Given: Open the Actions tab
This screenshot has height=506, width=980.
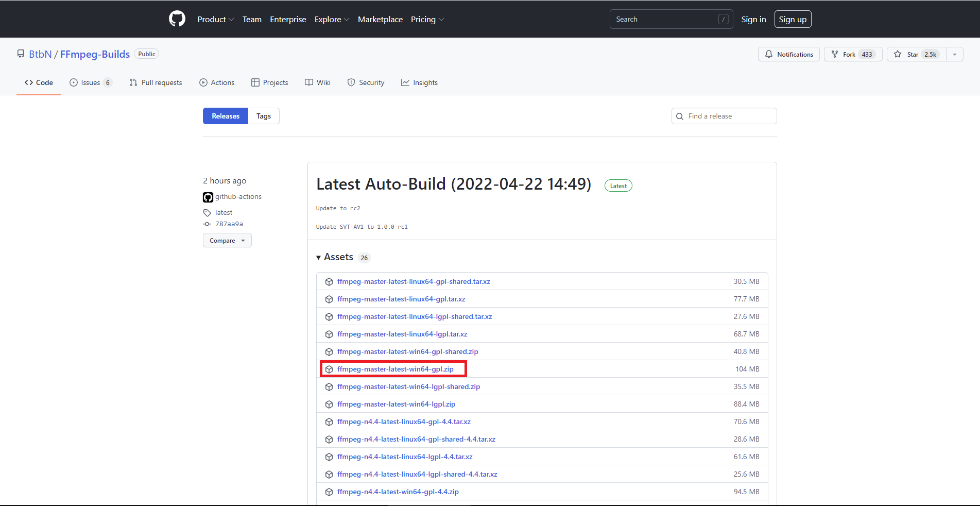Looking at the screenshot, I should [217, 82].
